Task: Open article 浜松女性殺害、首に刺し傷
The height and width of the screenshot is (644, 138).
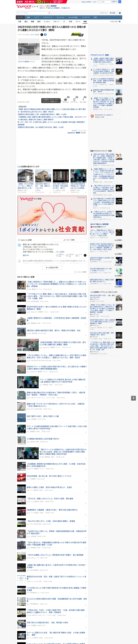Action: point(49,476)
